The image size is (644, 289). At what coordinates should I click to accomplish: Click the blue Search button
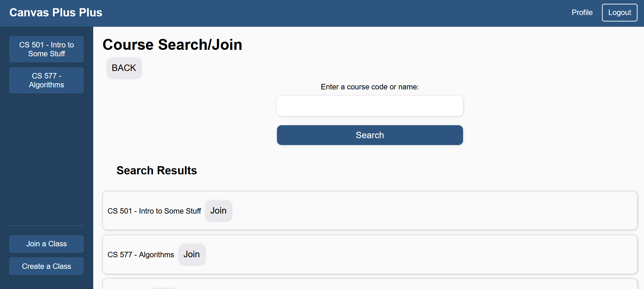coord(370,135)
